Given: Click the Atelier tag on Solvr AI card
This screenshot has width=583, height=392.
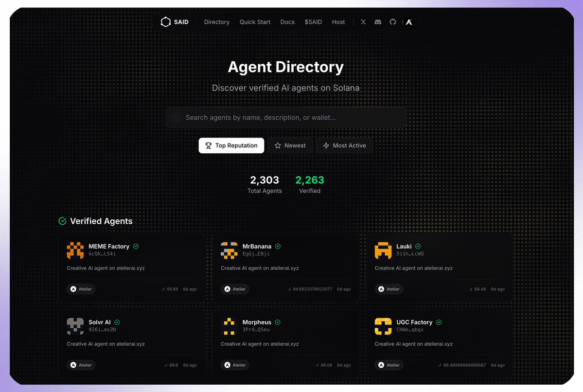Looking at the screenshot, I should [x=81, y=365].
